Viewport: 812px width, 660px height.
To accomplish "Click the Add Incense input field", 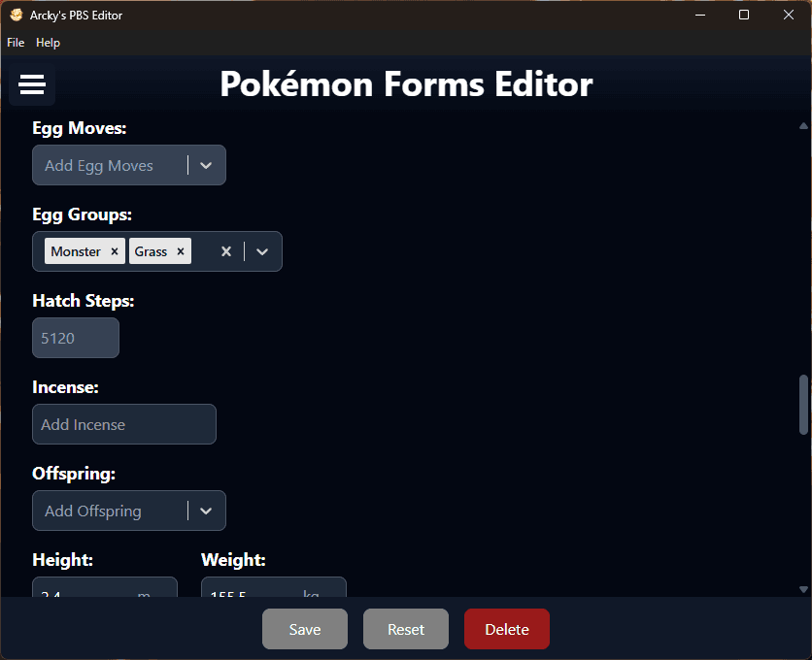I will [x=124, y=424].
